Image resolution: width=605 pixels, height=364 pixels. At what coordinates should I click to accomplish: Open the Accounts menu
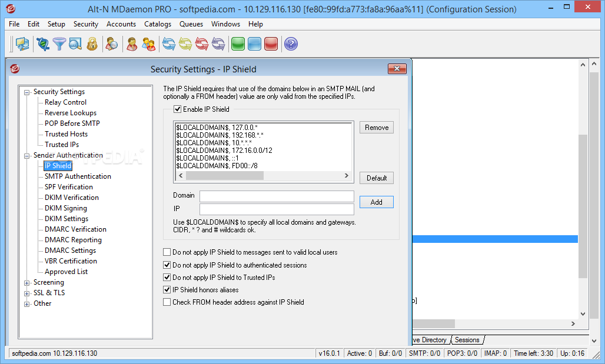(121, 24)
